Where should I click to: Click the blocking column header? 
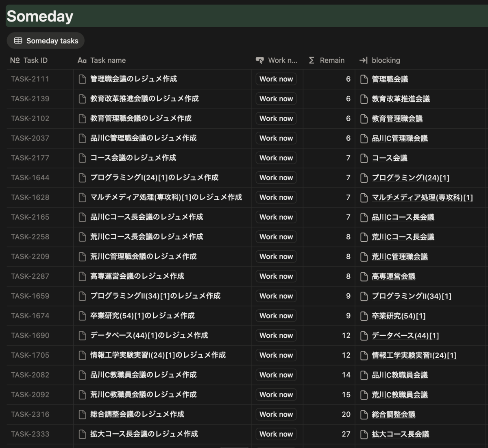380,60
